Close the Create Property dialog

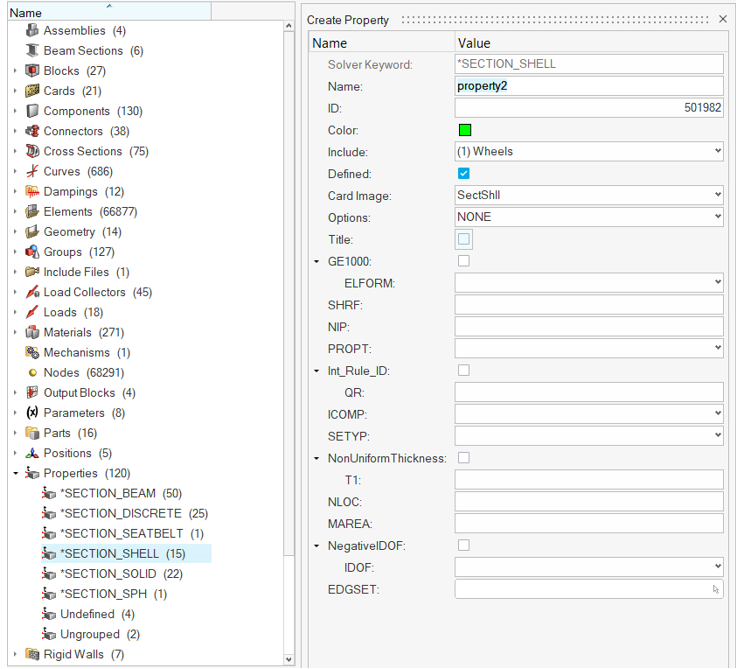[x=723, y=19]
